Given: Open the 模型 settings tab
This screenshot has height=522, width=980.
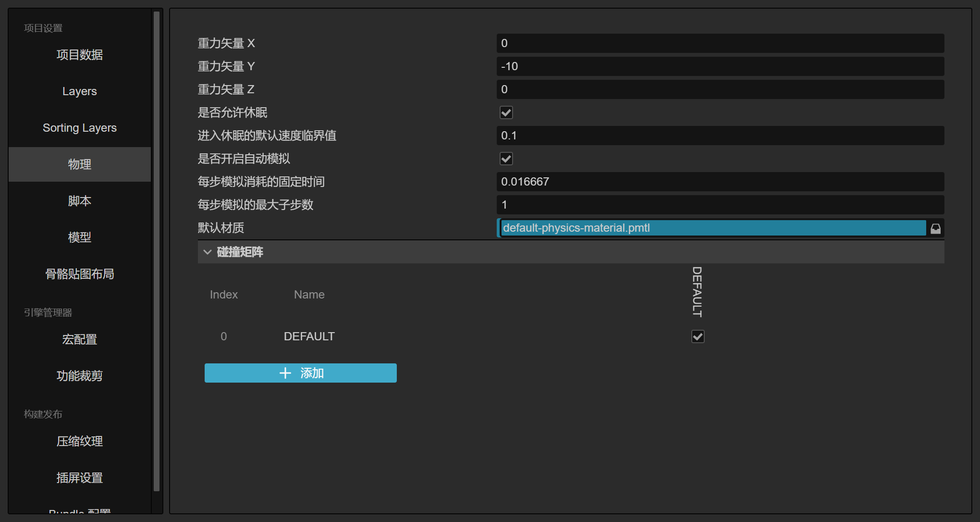Looking at the screenshot, I should pyautogui.click(x=80, y=237).
